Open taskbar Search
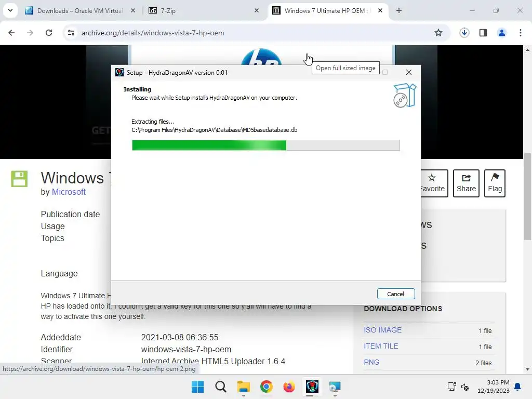Screen dimensions: 532x399 [220, 387]
